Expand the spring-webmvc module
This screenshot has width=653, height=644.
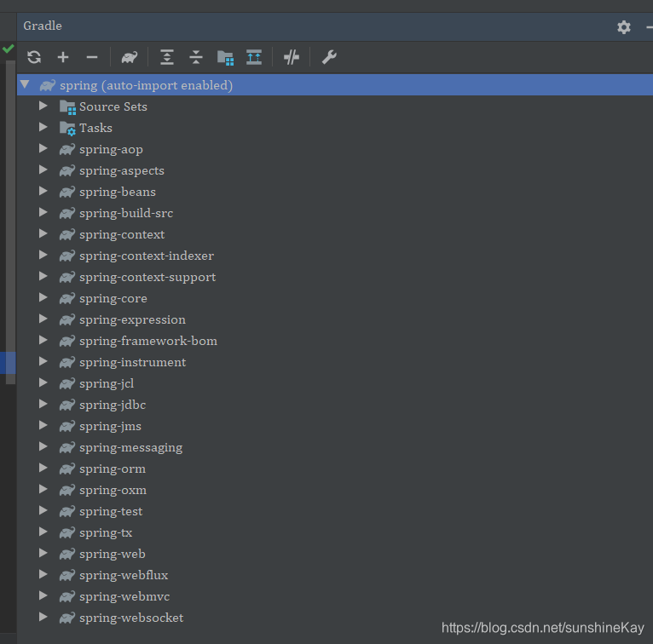43,595
